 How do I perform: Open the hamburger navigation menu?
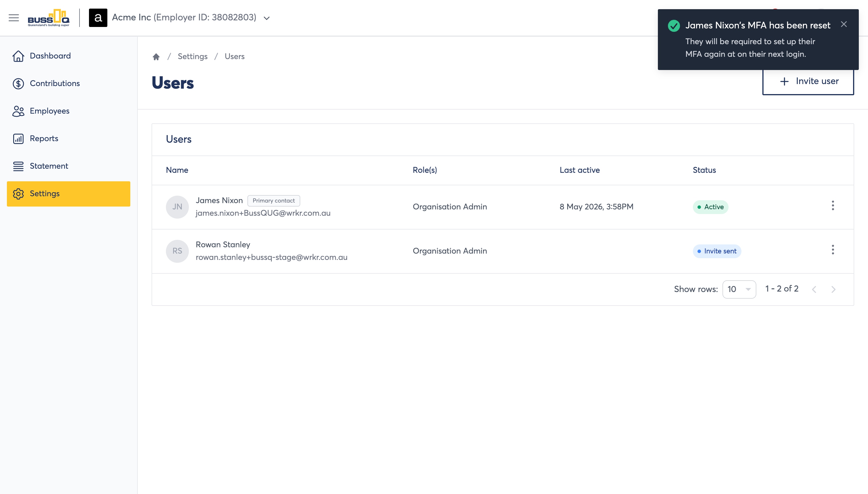(x=13, y=18)
